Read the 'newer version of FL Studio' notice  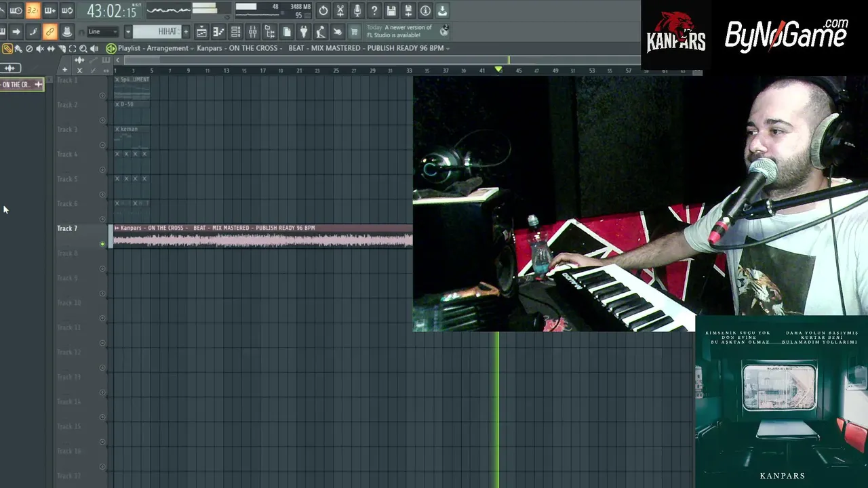pyautogui.click(x=399, y=31)
